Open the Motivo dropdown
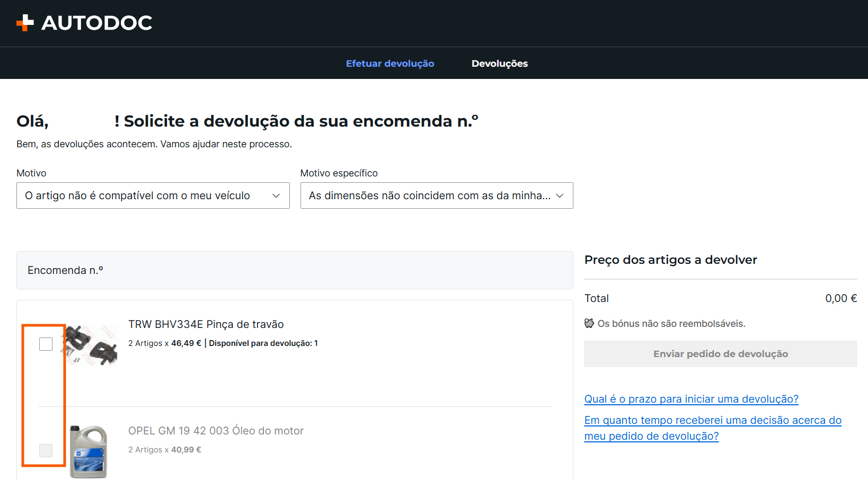The image size is (868, 480). (x=153, y=195)
